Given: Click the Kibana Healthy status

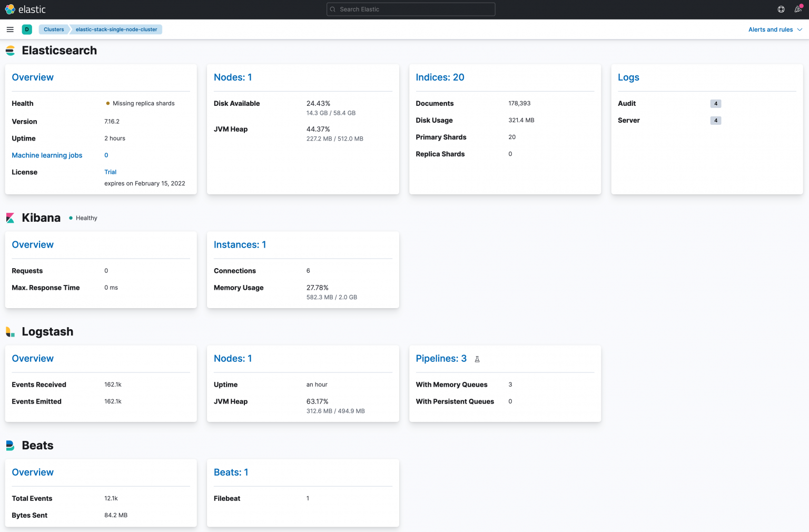Looking at the screenshot, I should tap(83, 218).
